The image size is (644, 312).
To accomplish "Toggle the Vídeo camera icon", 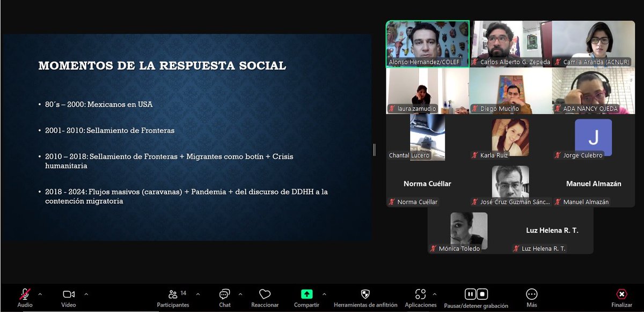I will [x=69, y=294].
